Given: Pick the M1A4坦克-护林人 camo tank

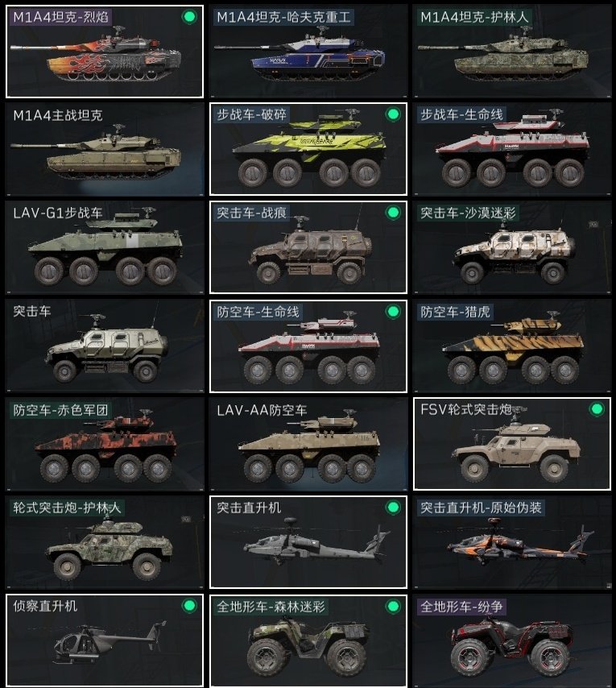Looking at the screenshot, I should (x=511, y=52).
